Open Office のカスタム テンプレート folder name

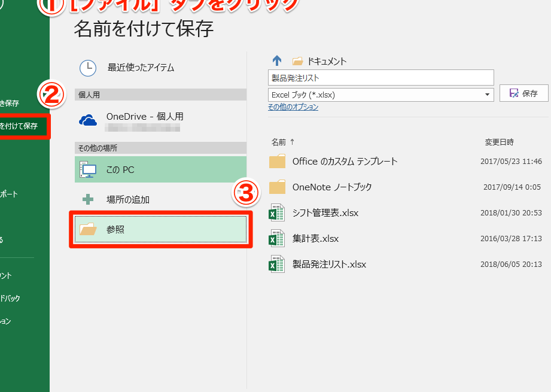[x=345, y=162]
